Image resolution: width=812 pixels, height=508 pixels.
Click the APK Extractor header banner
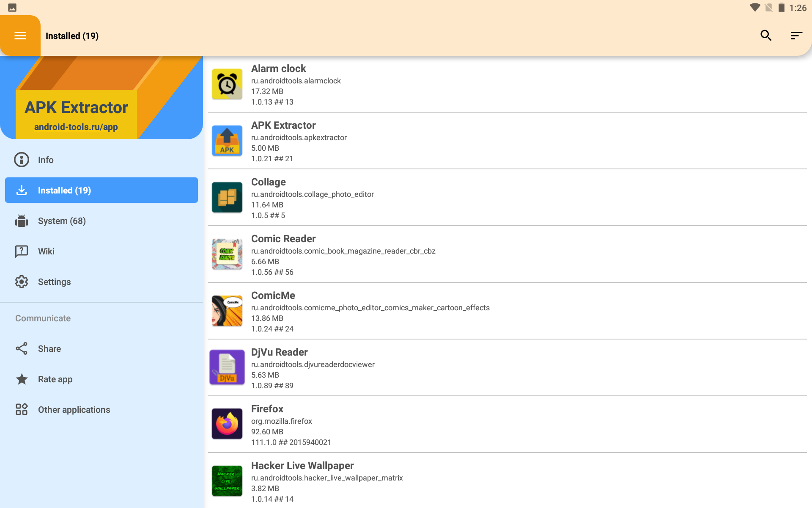(x=101, y=97)
